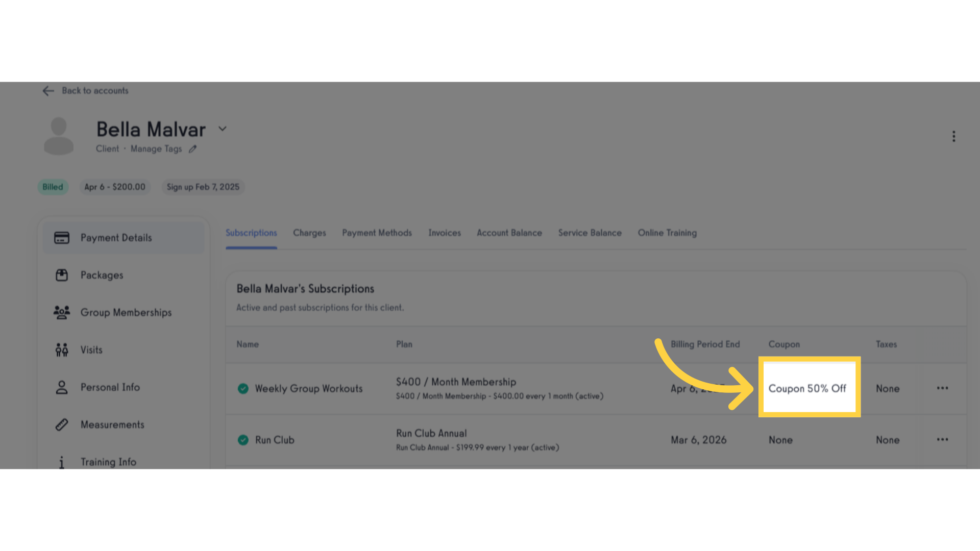980x551 pixels.
Task: Switch to the Charges tab
Action: pos(309,233)
